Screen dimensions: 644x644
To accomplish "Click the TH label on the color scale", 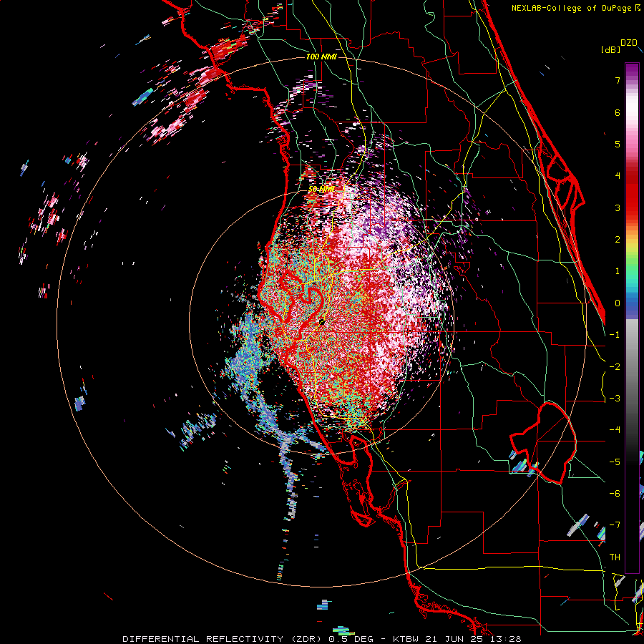I will tap(615, 557).
